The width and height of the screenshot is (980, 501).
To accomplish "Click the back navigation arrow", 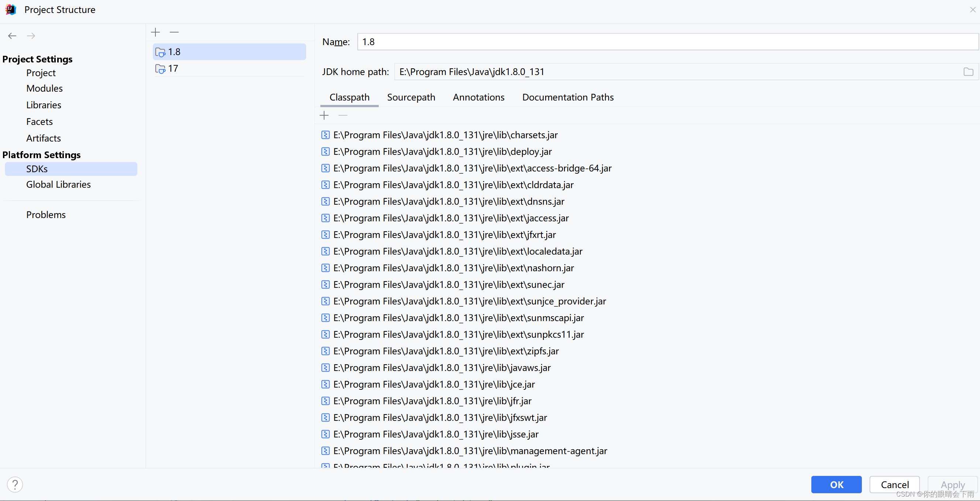I will coord(12,35).
